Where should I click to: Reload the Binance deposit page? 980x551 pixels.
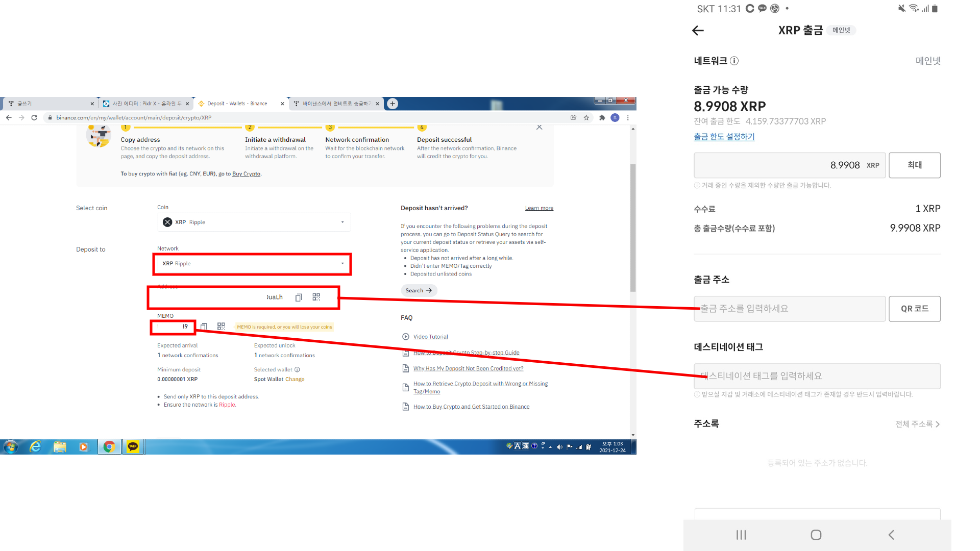click(x=34, y=117)
